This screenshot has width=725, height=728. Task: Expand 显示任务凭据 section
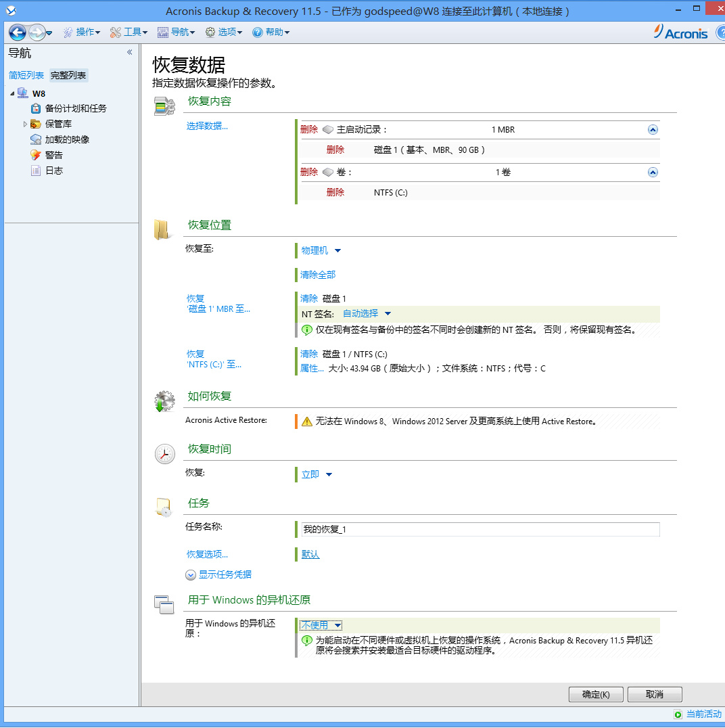coord(218,575)
